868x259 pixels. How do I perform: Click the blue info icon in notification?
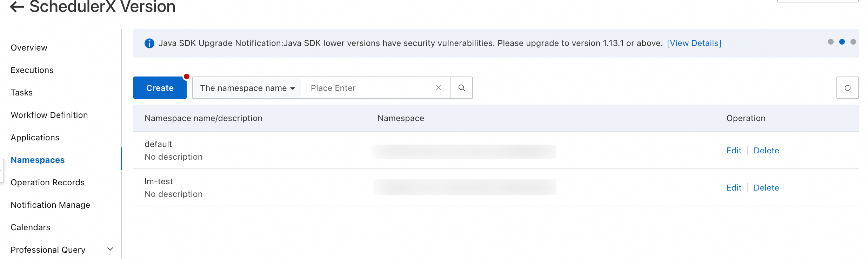[149, 43]
